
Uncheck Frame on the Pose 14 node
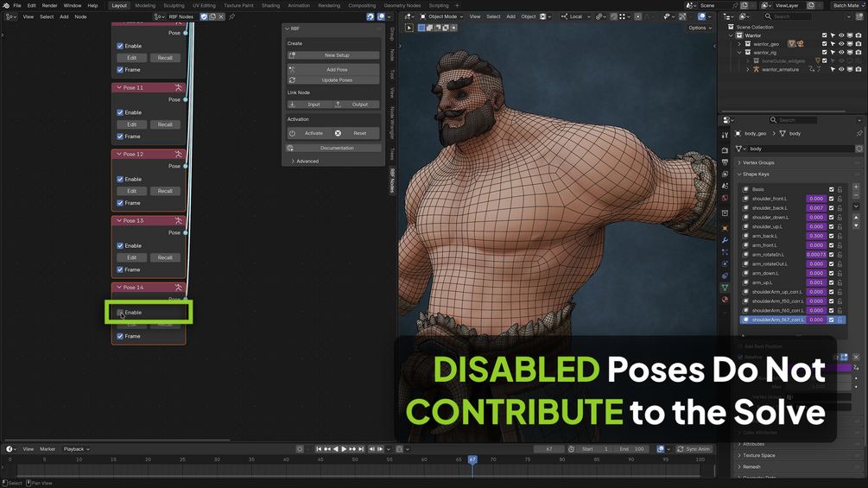pos(120,336)
